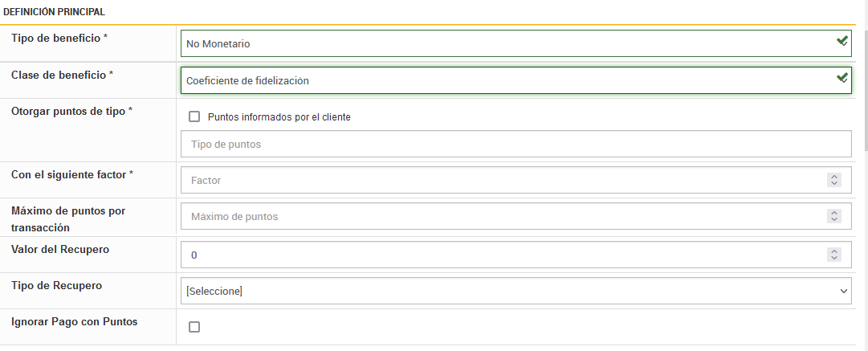The image size is (868, 351).
Task: Click the green checkmark in Tipo de beneficio
Action: (842, 40)
